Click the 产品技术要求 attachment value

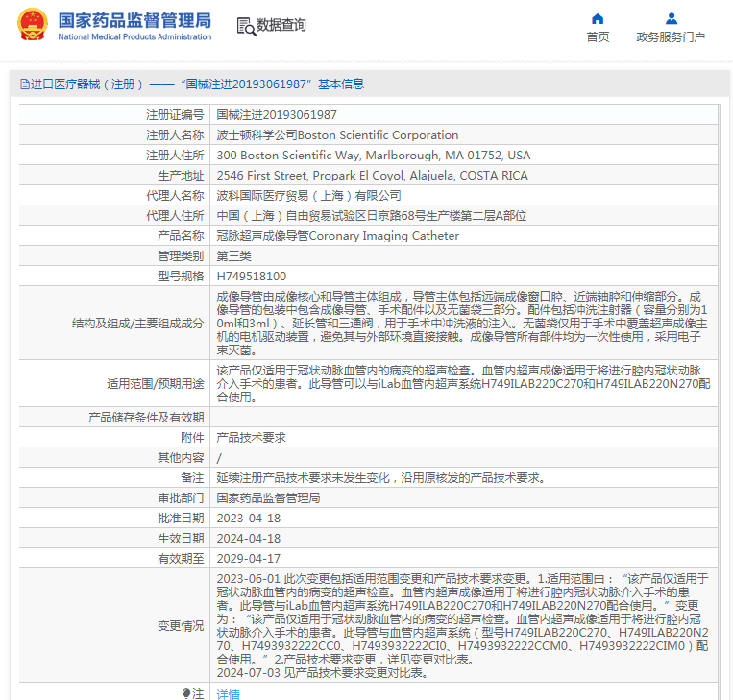pyautogui.click(x=251, y=438)
